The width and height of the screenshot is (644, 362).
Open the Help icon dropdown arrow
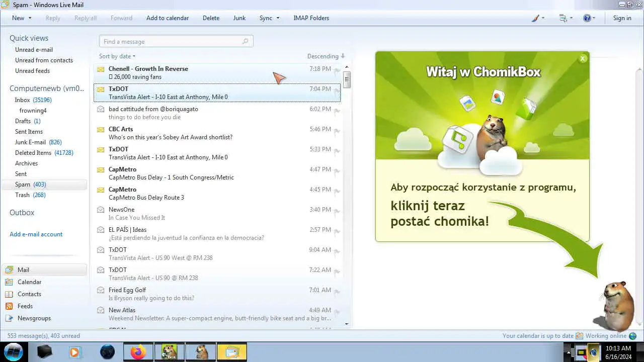click(594, 18)
